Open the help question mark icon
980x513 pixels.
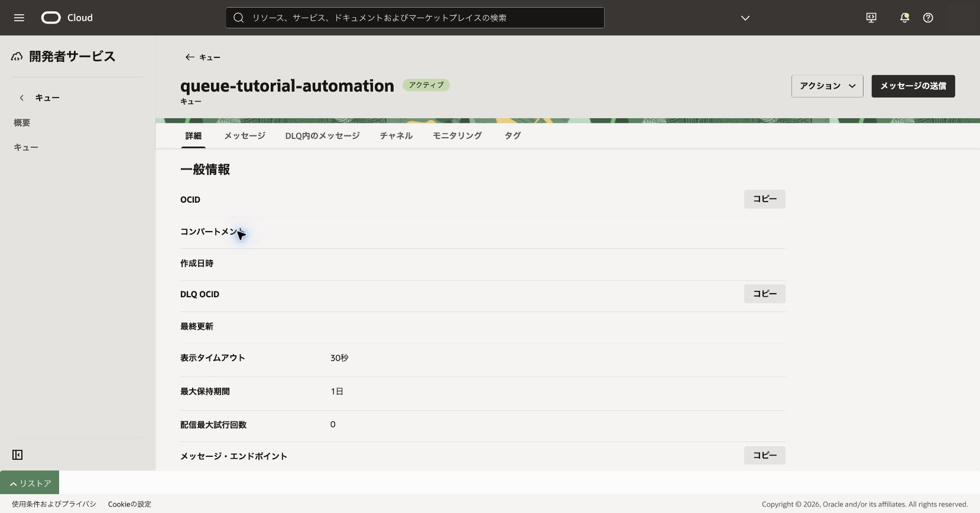point(928,18)
